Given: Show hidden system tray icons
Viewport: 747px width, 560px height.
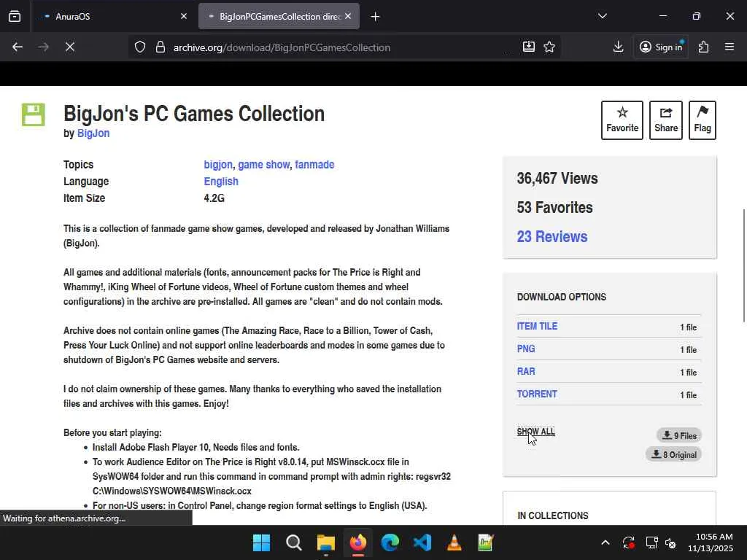Looking at the screenshot, I should click(x=605, y=542).
